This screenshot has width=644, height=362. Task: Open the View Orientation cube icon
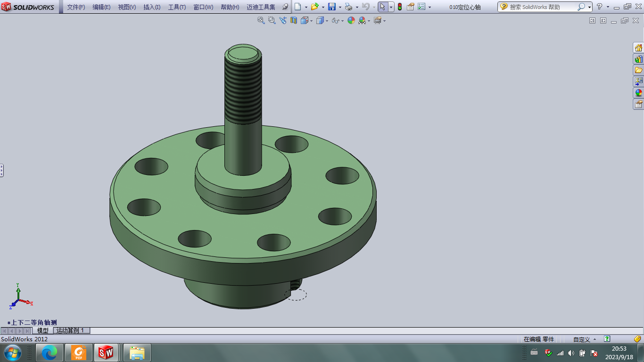(305, 20)
